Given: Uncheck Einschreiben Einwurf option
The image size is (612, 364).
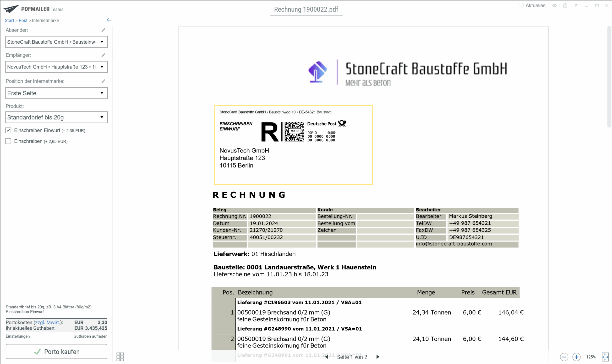Looking at the screenshot, I should click(8, 130).
